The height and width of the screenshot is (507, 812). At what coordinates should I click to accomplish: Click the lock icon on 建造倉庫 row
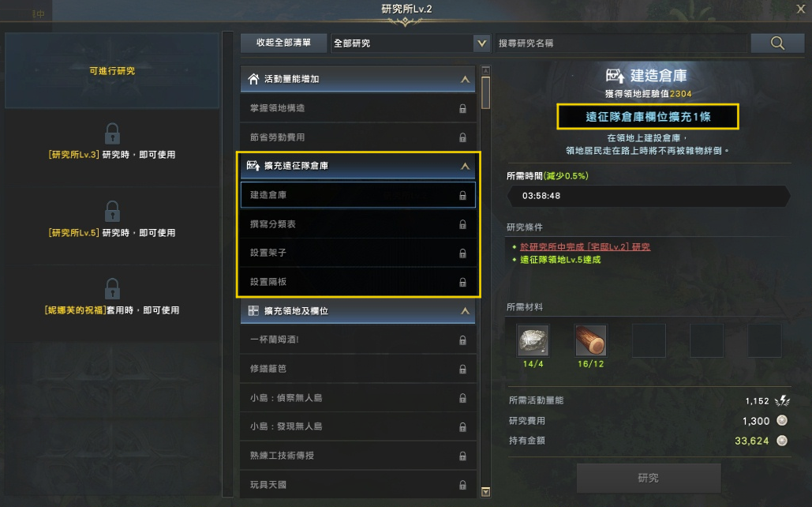pyautogui.click(x=462, y=195)
